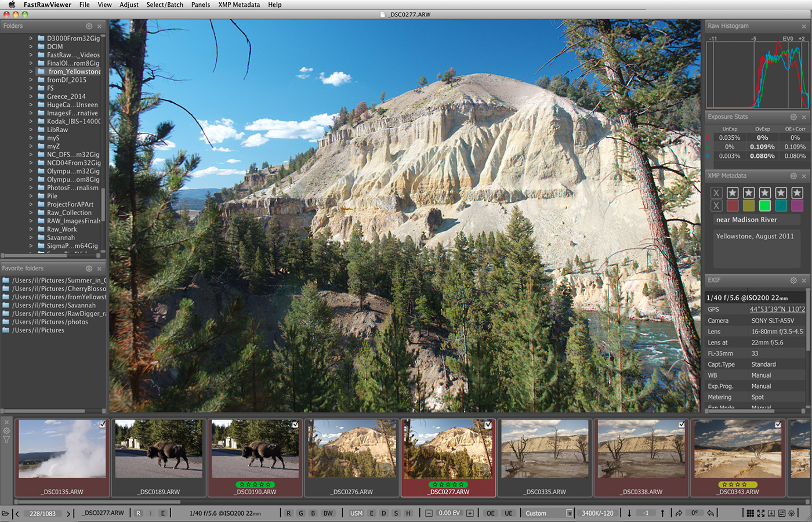The height and width of the screenshot is (522, 812).
Task: Uncheck the selection checkbox on _DSC0277.ARW thumbnail
Action: (x=488, y=425)
